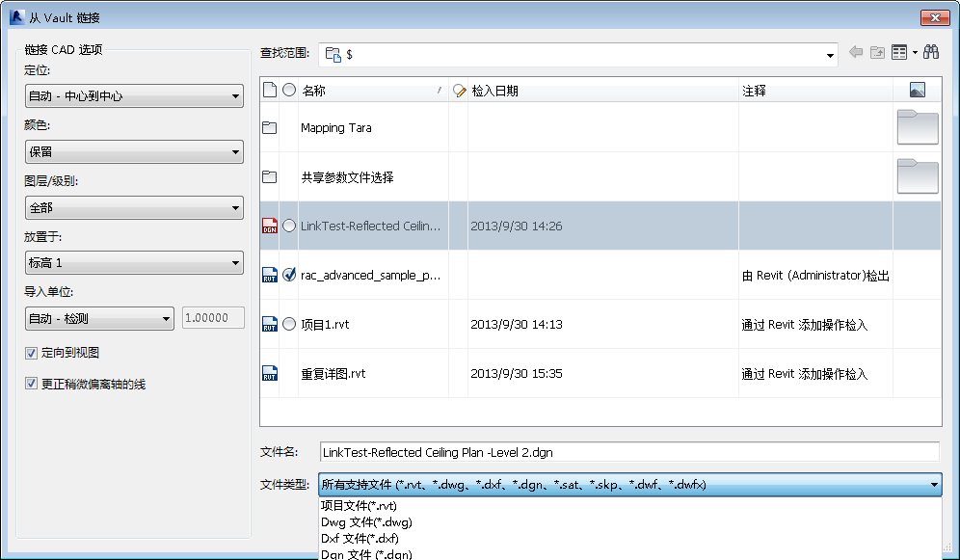The image size is (960, 560).
Task: Select the Mapping Tara folder name
Action: (336, 127)
